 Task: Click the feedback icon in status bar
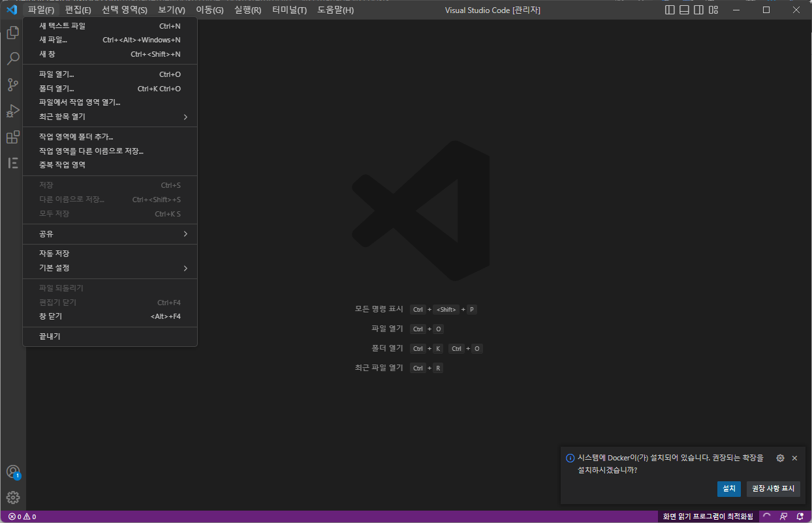pos(784,516)
